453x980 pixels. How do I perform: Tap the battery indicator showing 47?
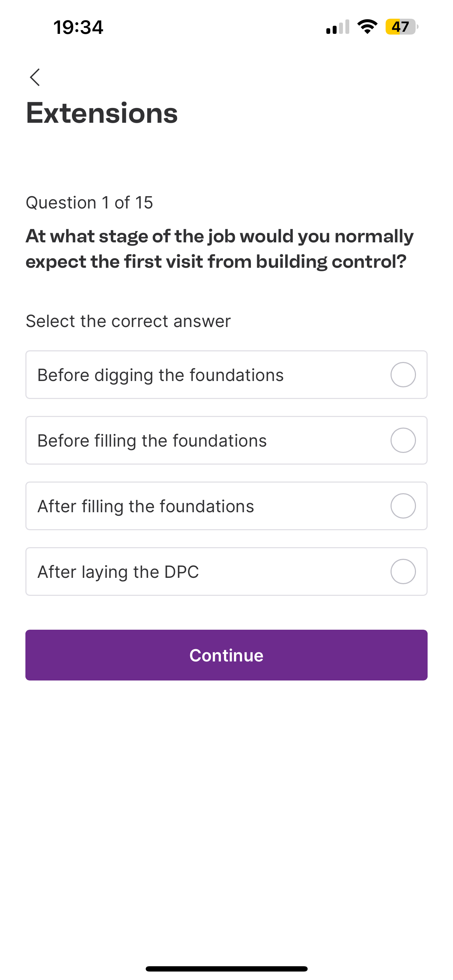[x=400, y=26]
